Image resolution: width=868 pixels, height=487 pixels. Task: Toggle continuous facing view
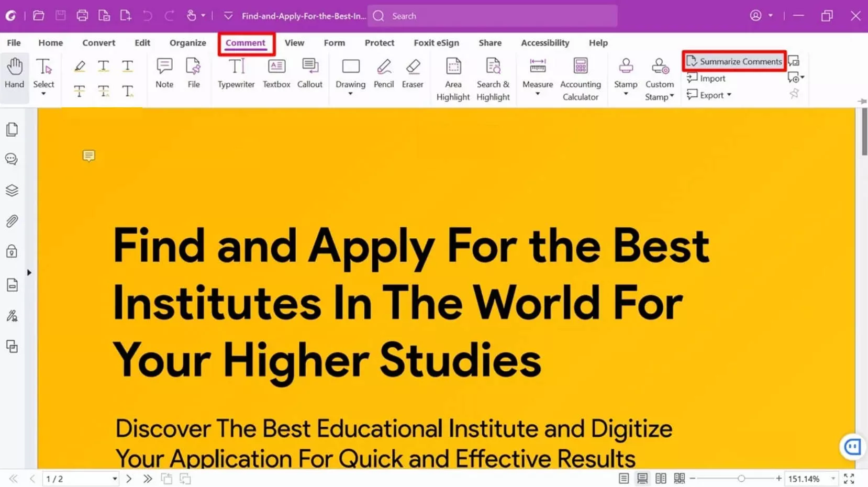[x=680, y=479]
